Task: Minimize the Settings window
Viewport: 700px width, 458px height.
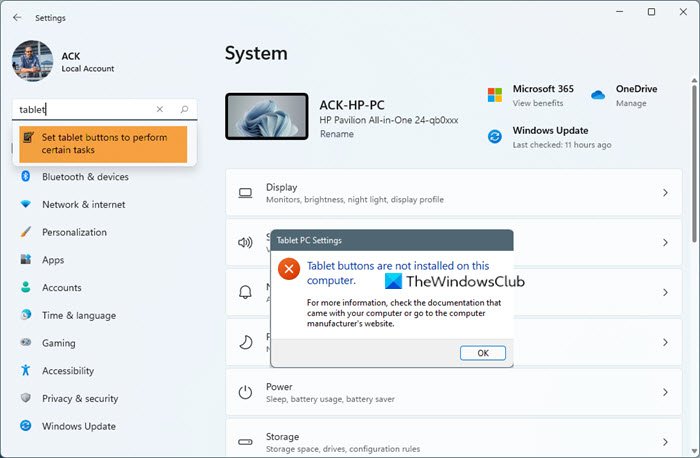Action: tap(619, 12)
